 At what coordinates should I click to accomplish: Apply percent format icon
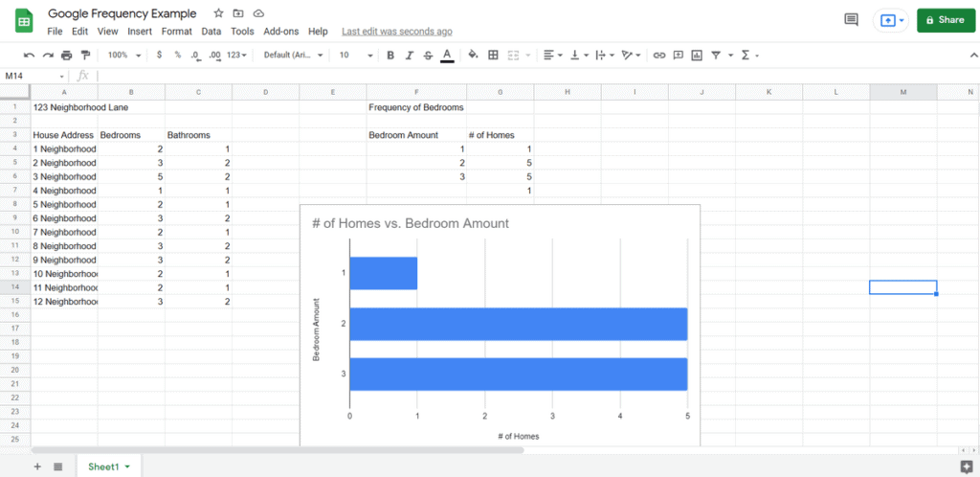coord(177,55)
